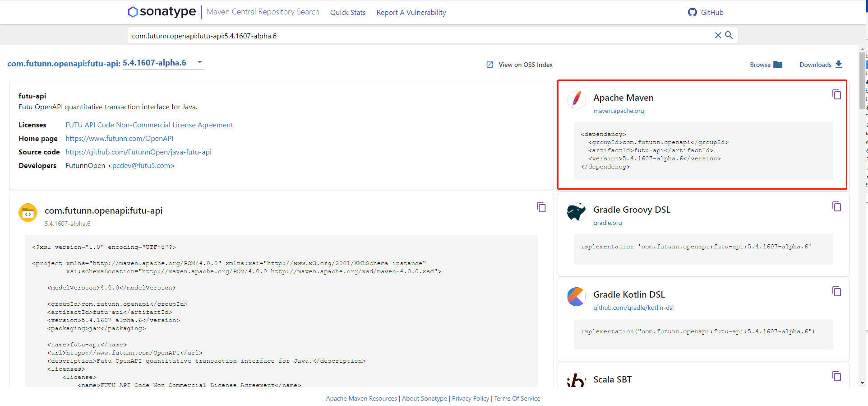This screenshot has width=868, height=406.
Task: Open the Downloads menu
Action: 821,65
